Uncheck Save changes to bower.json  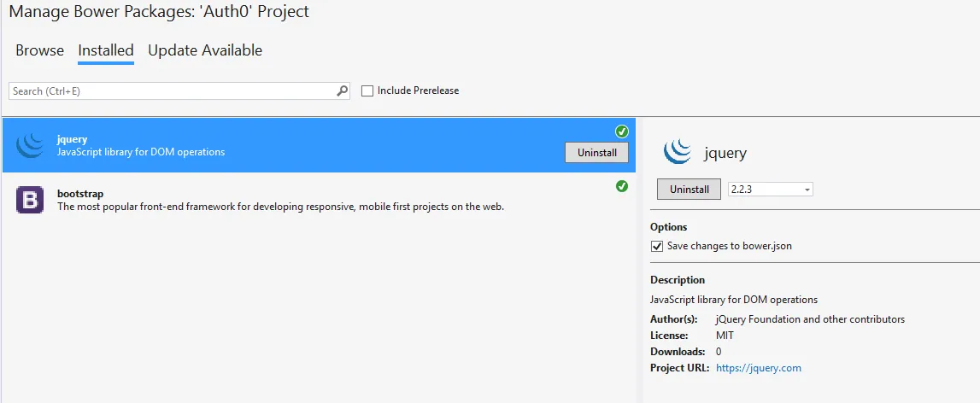(656, 246)
